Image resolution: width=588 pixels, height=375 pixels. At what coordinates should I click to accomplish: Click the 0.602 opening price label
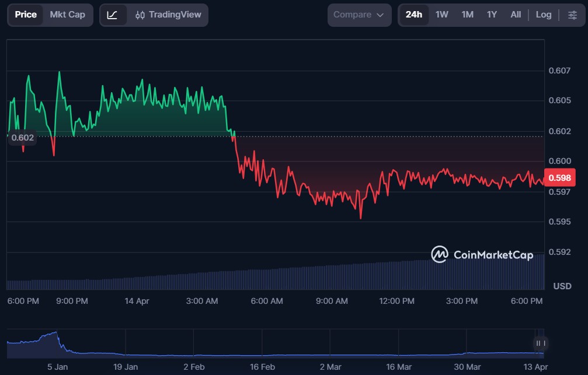22,138
